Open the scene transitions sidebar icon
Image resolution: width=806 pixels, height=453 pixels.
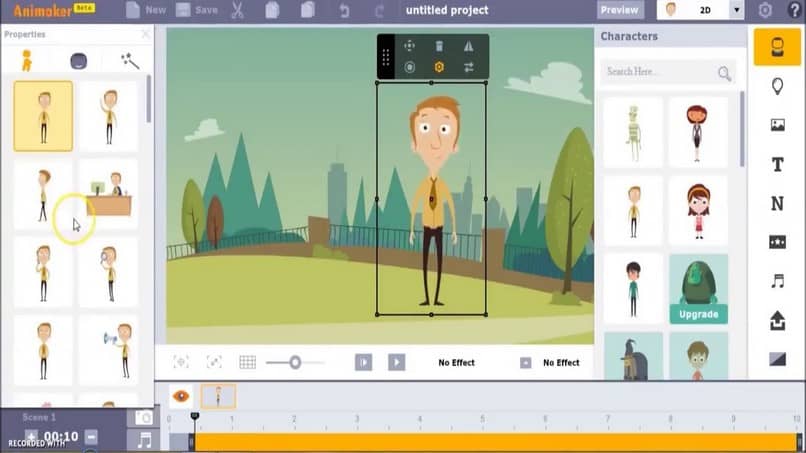(777, 359)
